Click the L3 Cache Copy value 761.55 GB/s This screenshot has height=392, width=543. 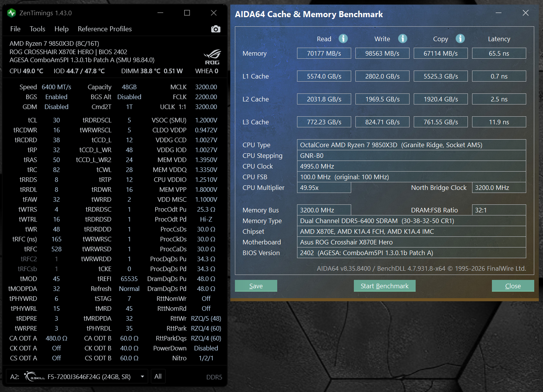click(441, 122)
